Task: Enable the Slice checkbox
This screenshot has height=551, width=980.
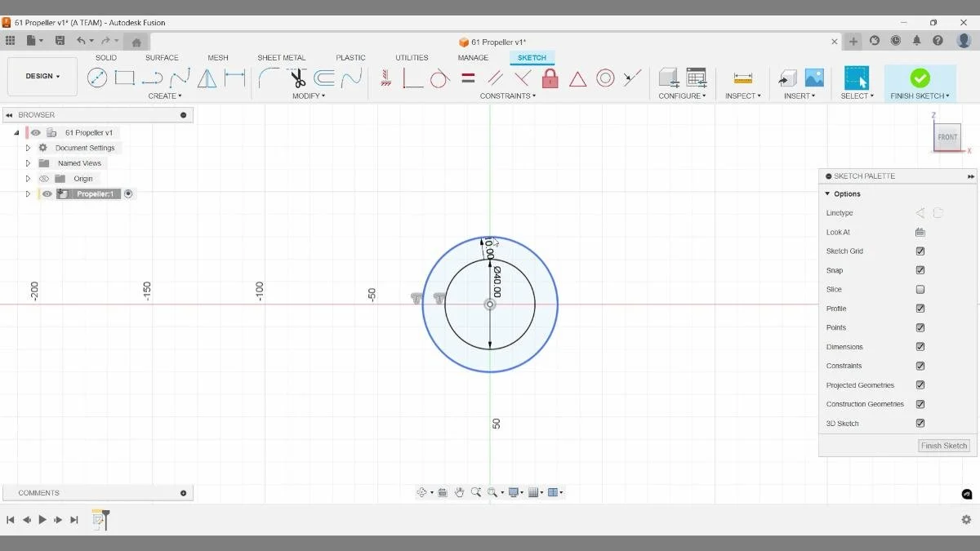Action: coord(920,289)
